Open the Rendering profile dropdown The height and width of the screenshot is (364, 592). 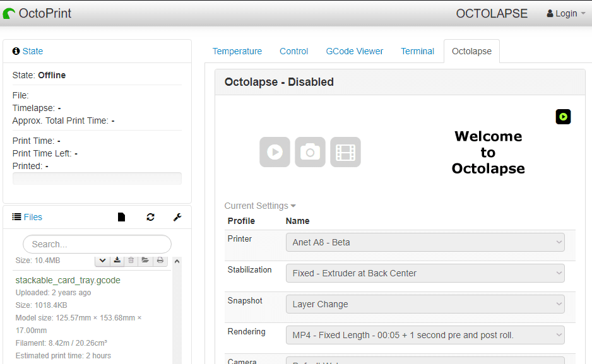[425, 335]
